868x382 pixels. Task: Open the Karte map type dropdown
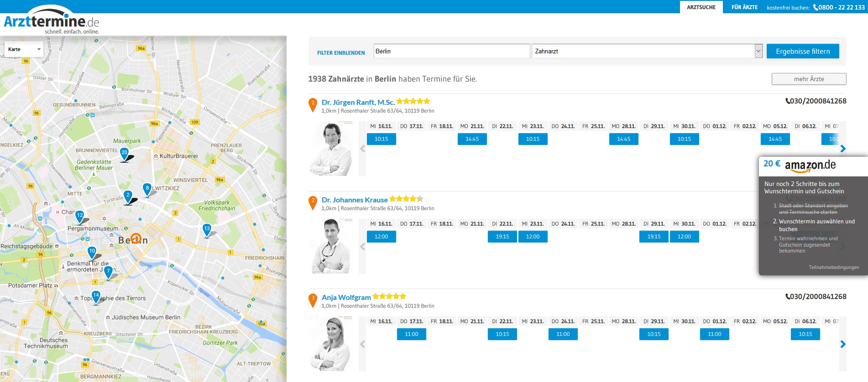tap(24, 49)
